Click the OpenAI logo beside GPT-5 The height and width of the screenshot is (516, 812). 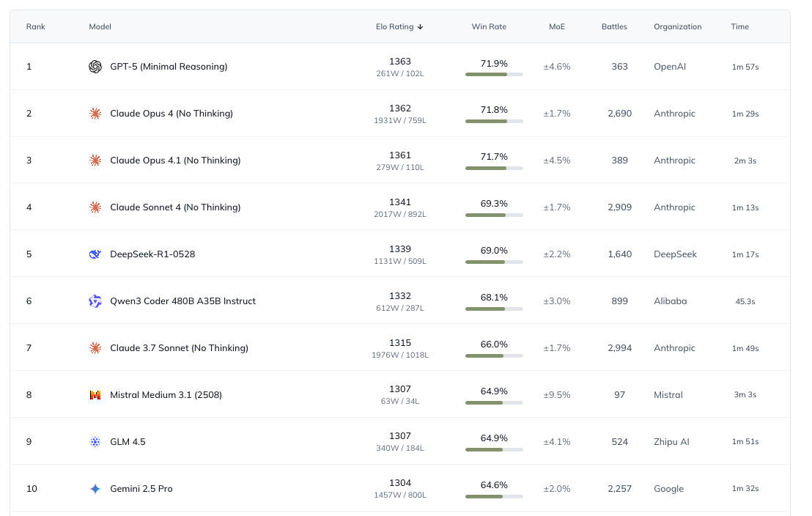95,67
